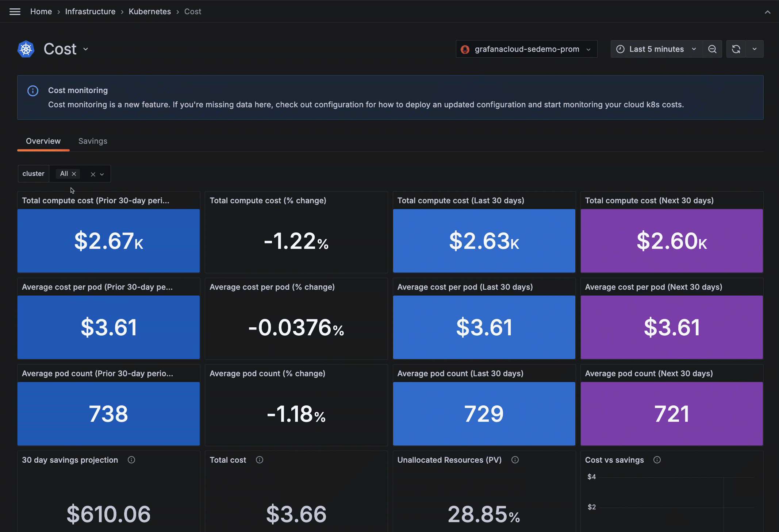Click the info icon on Cost monitoring banner
The height and width of the screenshot is (532, 779).
[33, 90]
